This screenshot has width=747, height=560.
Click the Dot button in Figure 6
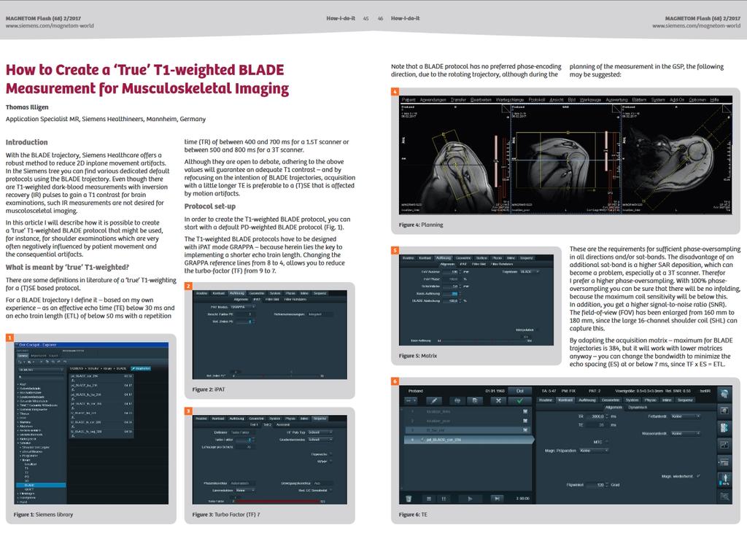(x=519, y=391)
